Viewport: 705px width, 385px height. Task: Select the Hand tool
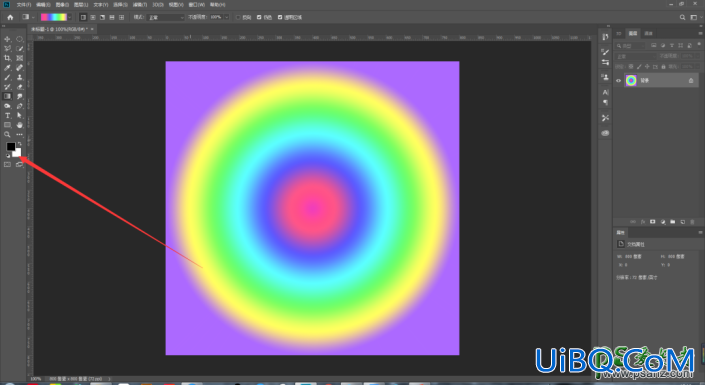point(20,125)
